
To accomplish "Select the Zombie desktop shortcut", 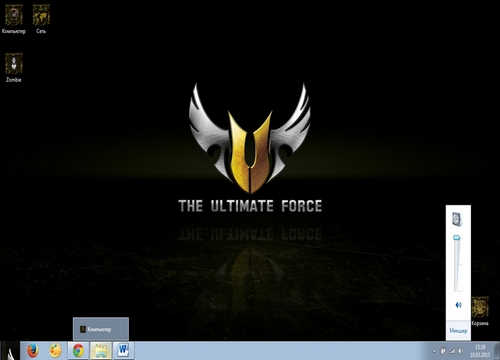I will [x=14, y=68].
